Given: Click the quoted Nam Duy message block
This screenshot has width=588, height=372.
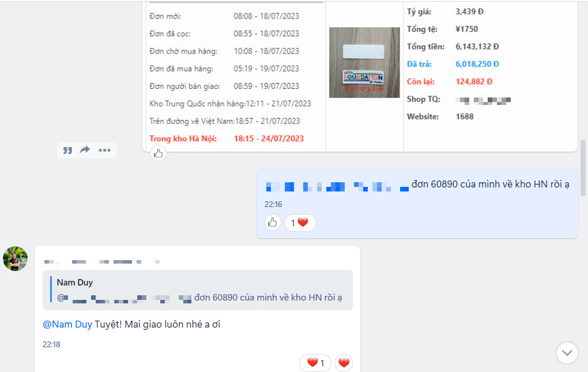Looking at the screenshot, I should pyautogui.click(x=198, y=290).
